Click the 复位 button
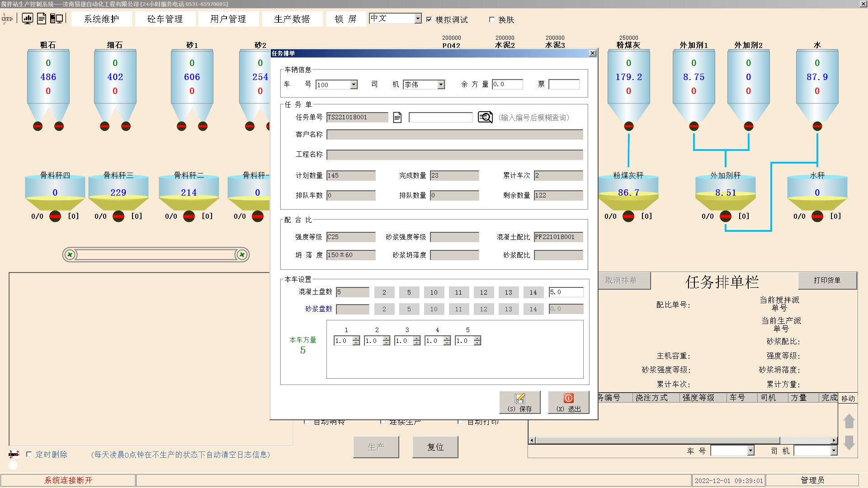The image size is (868, 488). (435, 447)
